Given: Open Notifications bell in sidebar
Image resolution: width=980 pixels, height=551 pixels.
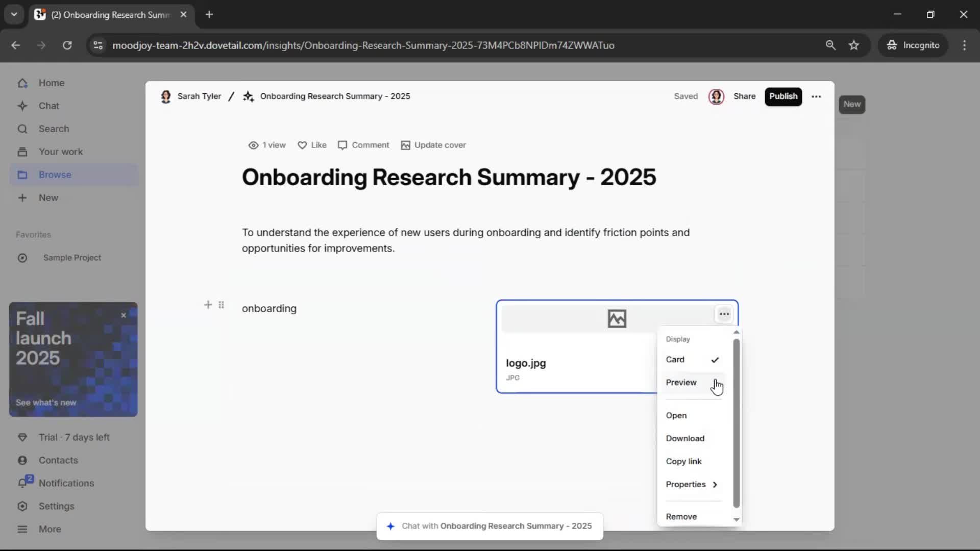Looking at the screenshot, I should pyautogui.click(x=23, y=483).
